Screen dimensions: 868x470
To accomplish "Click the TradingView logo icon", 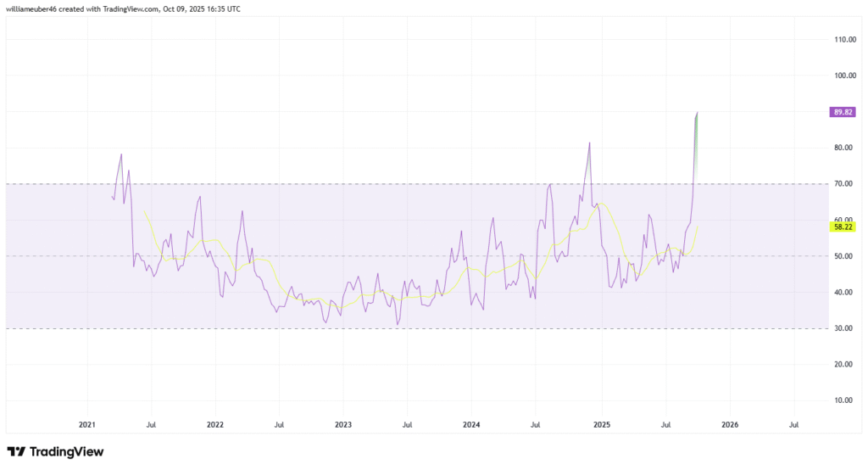I will coord(16,452).
